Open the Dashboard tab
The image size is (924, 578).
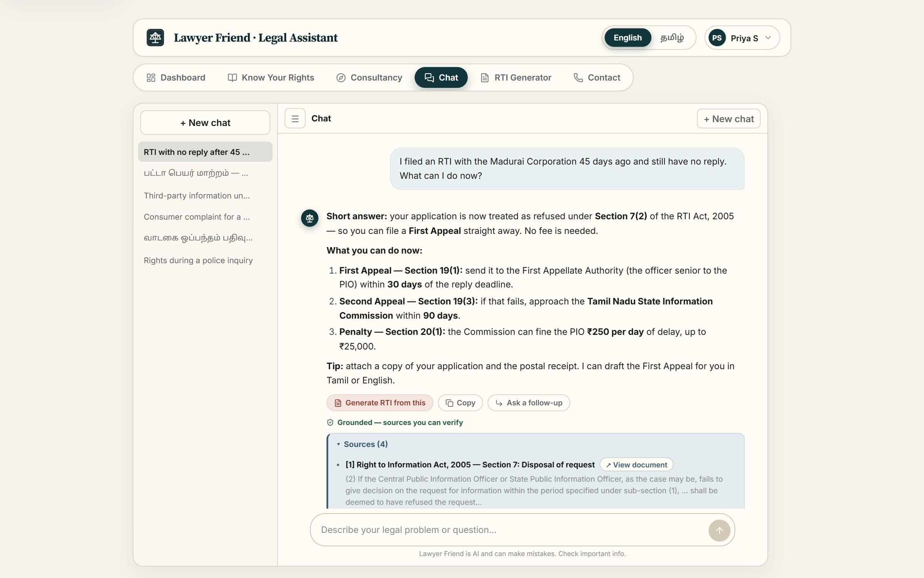pyautogui.click(x=176, y=78)
